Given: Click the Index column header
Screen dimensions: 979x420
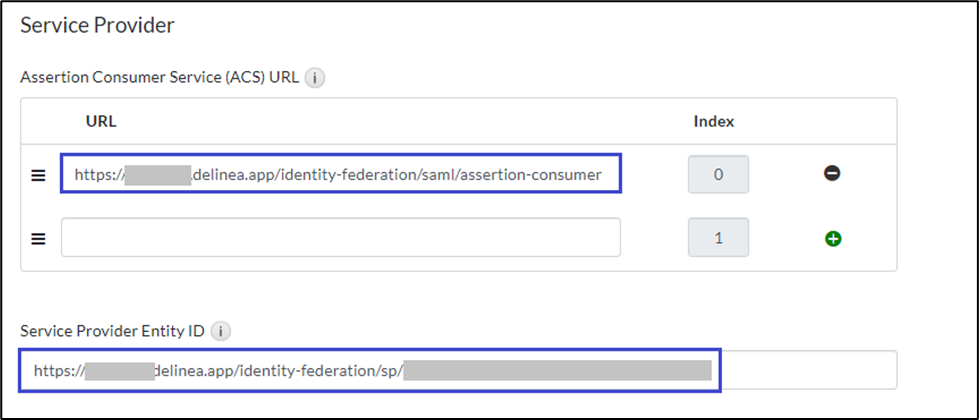Looking at the screenshot, I should 713,122.
